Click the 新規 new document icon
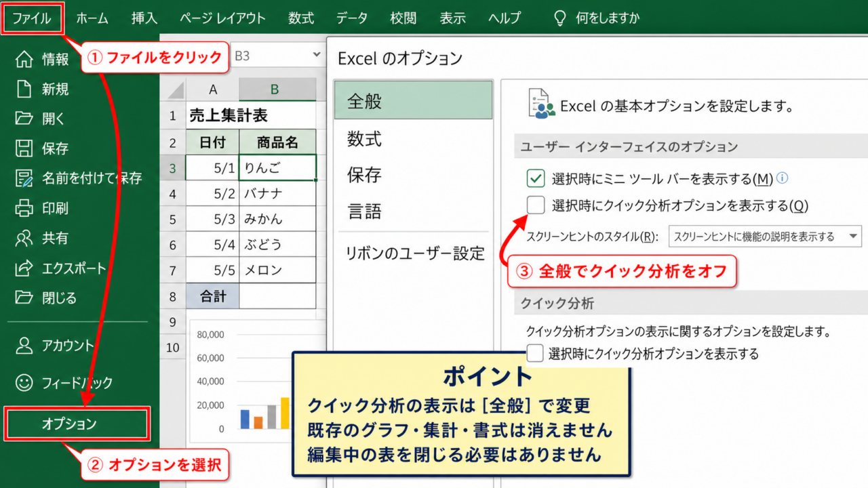The width and height of the screenshot is (868, 488). point(24,89)
